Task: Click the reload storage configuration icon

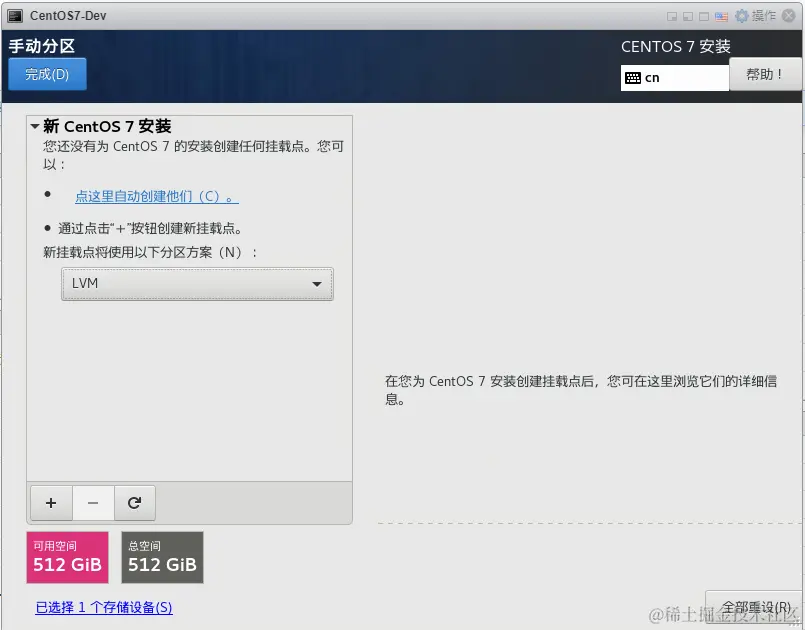Action: (x=135, y=503)
